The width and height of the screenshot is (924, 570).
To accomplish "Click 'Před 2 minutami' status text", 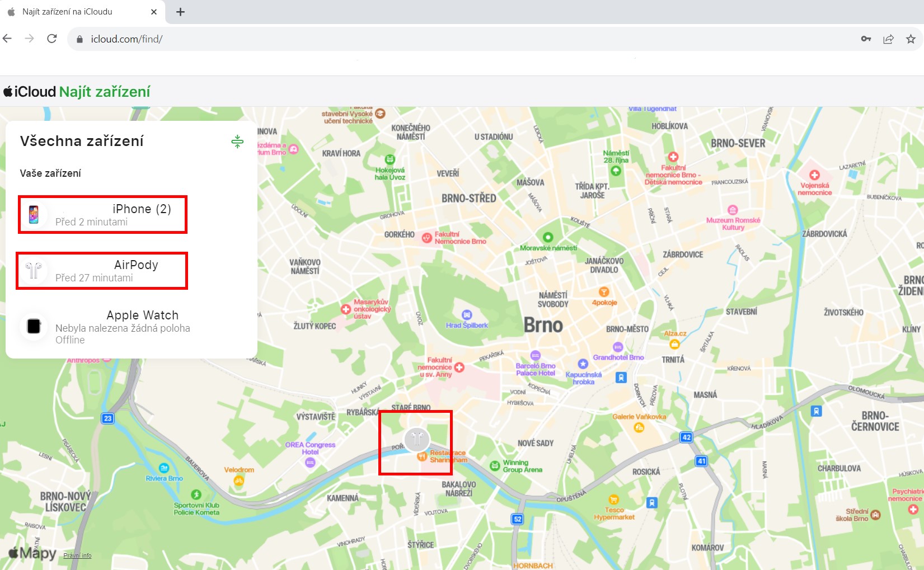I will (x=91, y=222).
